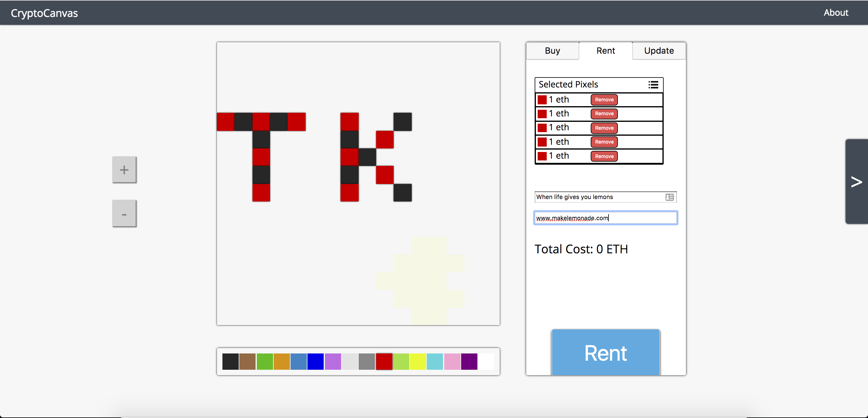Remove the first selected pixel
868x418 pixels.
(x=604, y=100)
